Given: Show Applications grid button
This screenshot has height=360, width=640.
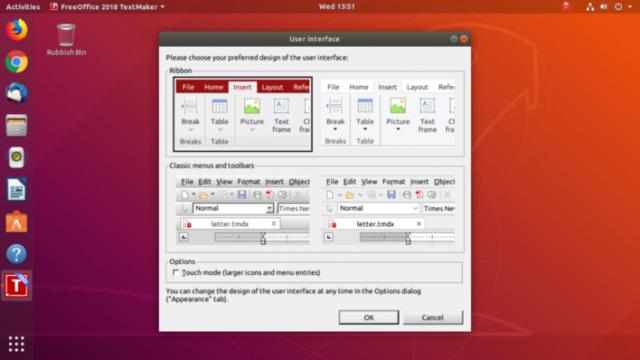Looking at the screenshot, I should [x=16, y=344].
